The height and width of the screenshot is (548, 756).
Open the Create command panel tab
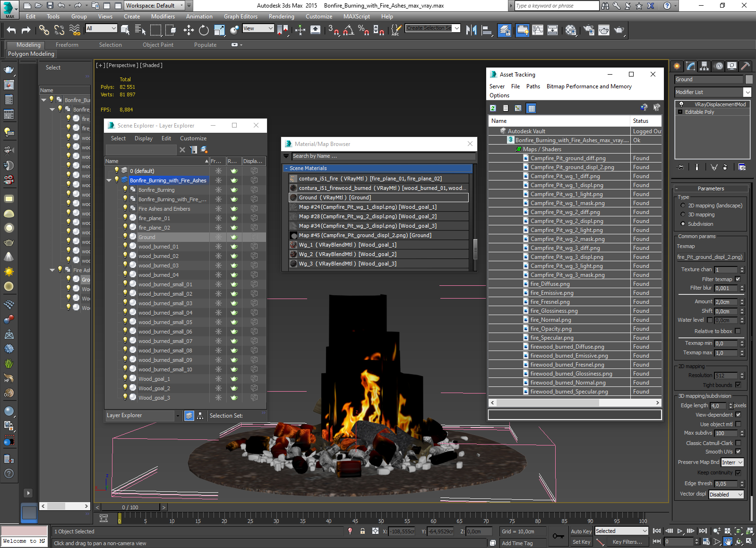tap(677, 66)
